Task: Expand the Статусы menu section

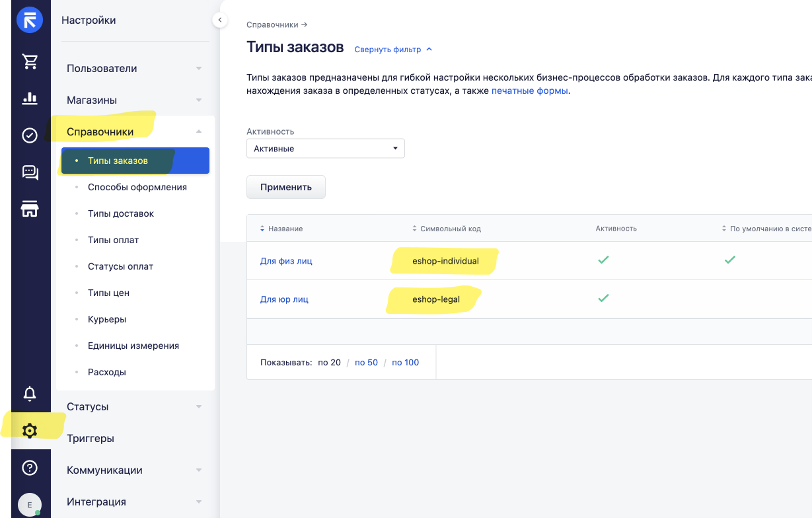Action: point(135,406)
